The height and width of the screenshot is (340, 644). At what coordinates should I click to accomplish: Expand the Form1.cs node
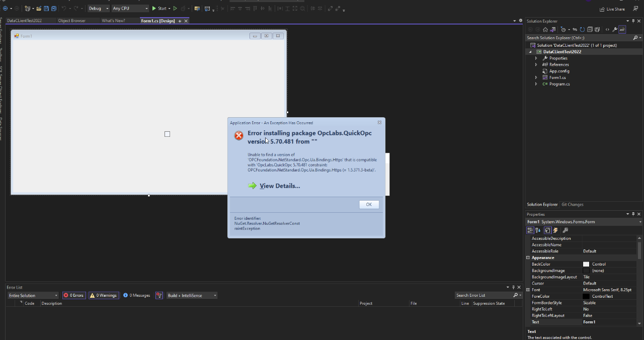pos(536,77)
